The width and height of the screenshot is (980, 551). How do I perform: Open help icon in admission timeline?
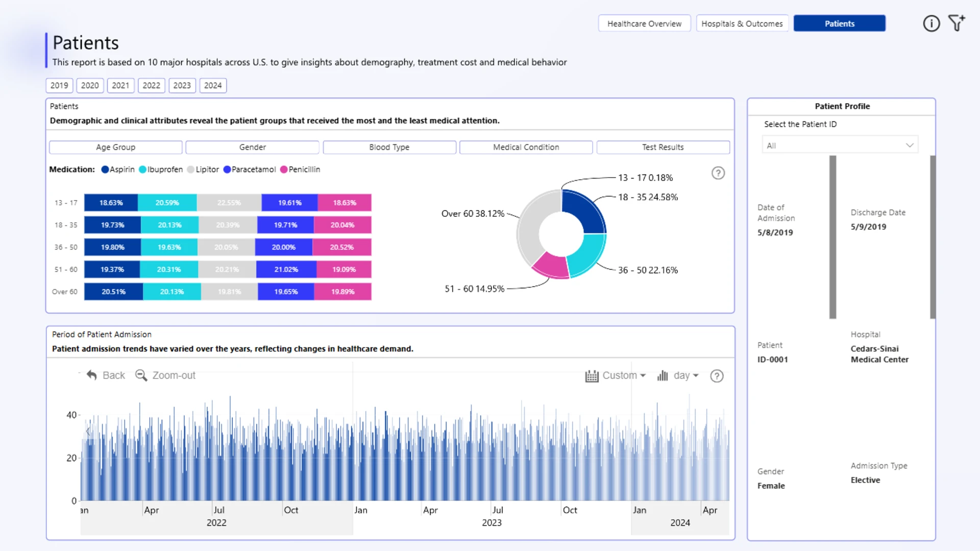coord(717,376)
